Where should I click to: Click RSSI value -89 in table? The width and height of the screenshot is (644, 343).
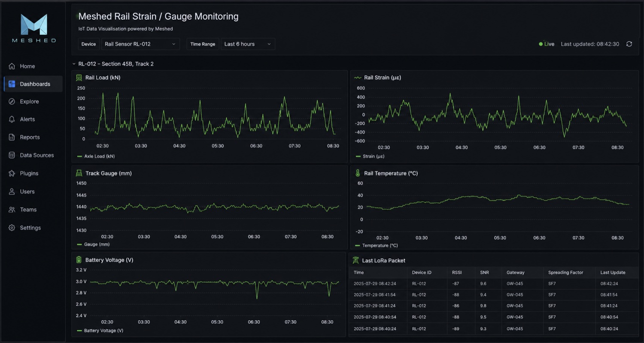coord(456,328)
